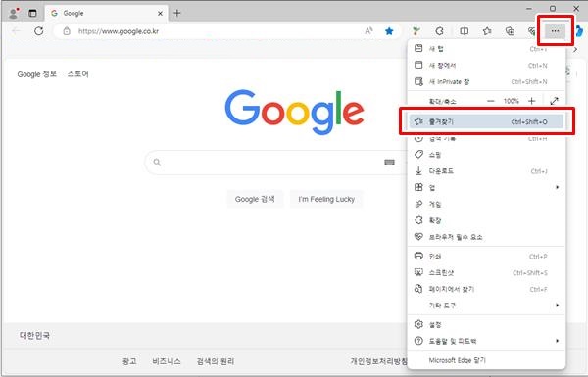Image resolution: width=588 pixels, height=377 pixels.
Task: Open the 게임 menu entry
Action: tap(486, 204)
